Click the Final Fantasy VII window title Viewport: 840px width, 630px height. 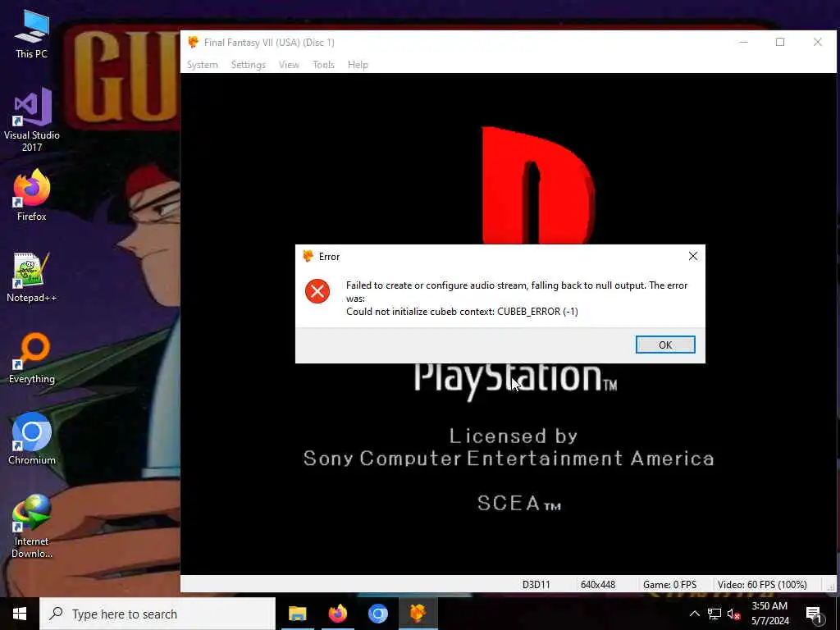[269, 43]
